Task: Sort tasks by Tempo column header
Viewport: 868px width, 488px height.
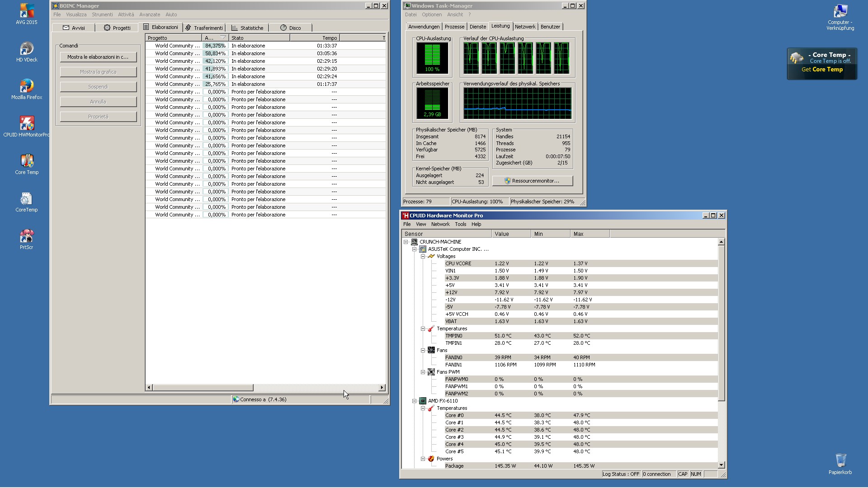Action: [315, 38]
